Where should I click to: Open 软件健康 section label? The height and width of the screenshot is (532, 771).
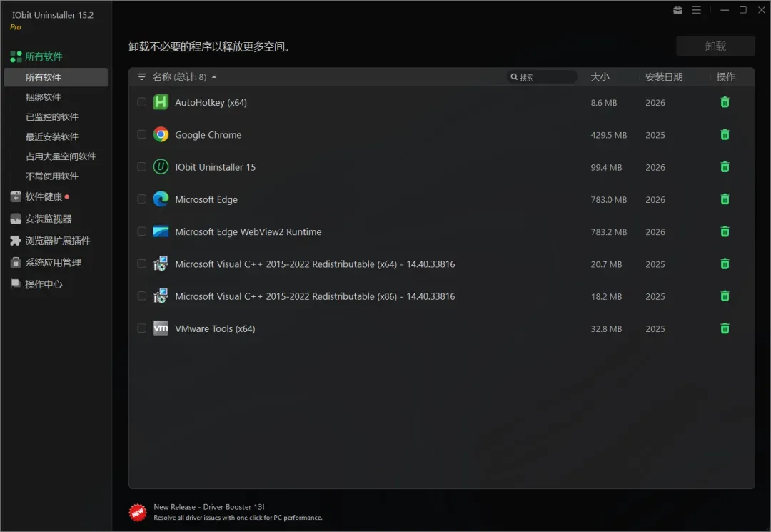(x=44, y=196)
